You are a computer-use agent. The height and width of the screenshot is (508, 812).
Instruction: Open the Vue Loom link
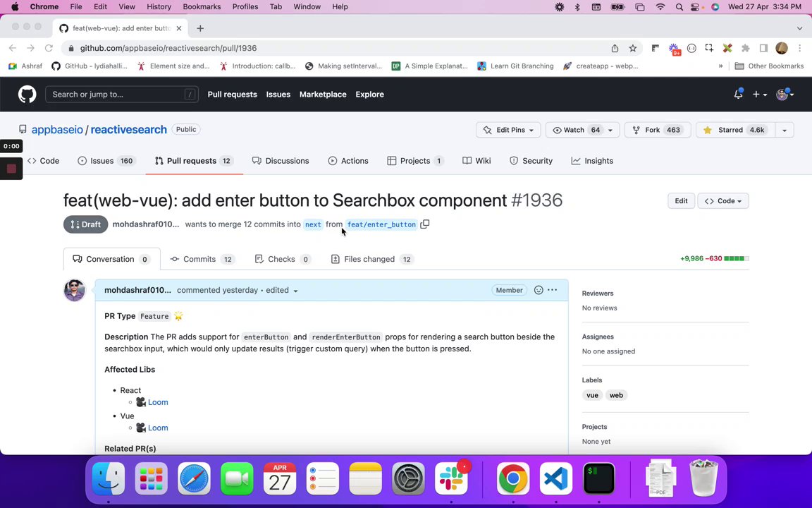tap(158, 428)
